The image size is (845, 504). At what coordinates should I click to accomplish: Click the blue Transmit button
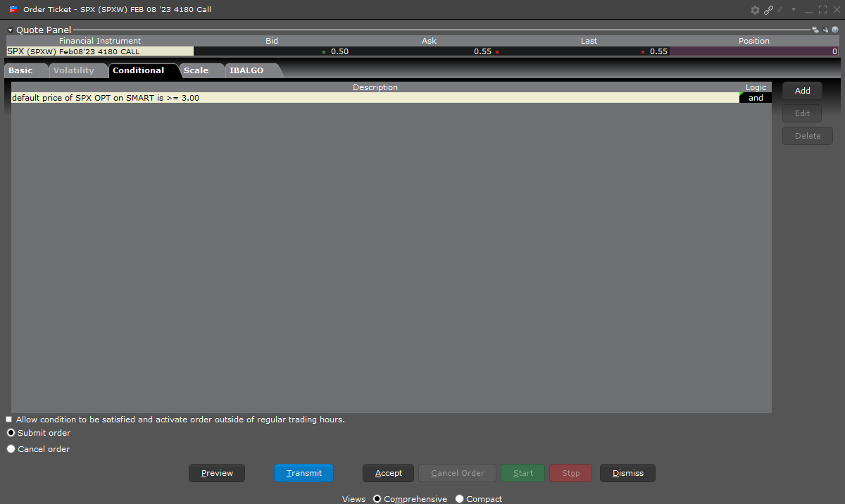tap(304, 473)
